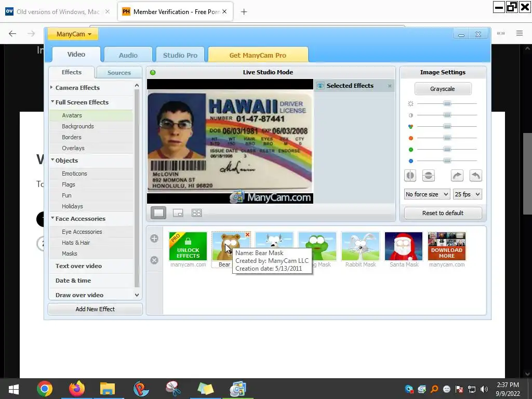
Task: Select picture-in-picture layout icon
Action: click(178, 212)
